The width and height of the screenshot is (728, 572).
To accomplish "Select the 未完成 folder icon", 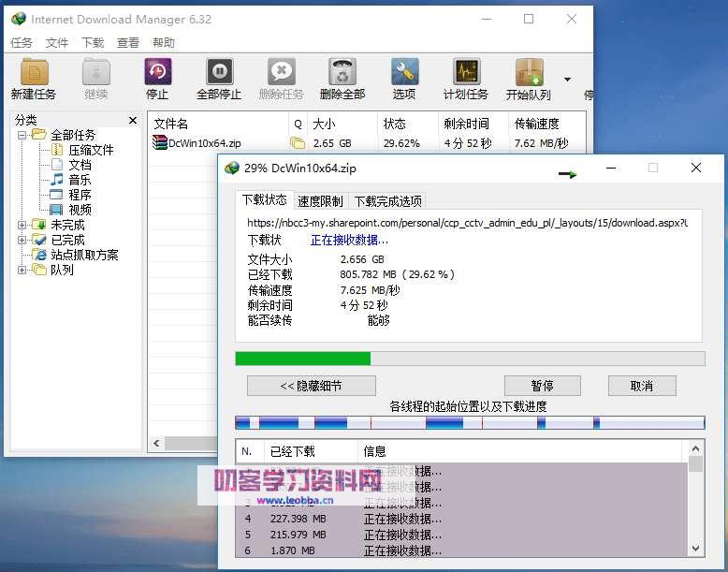I will [39, 225].
